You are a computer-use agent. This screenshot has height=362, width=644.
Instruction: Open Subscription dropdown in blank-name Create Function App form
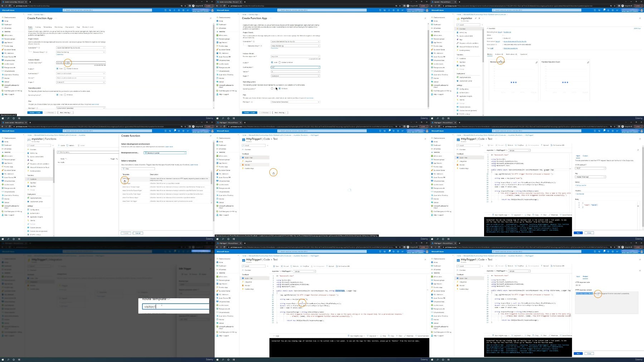click(x=81, y=48)
